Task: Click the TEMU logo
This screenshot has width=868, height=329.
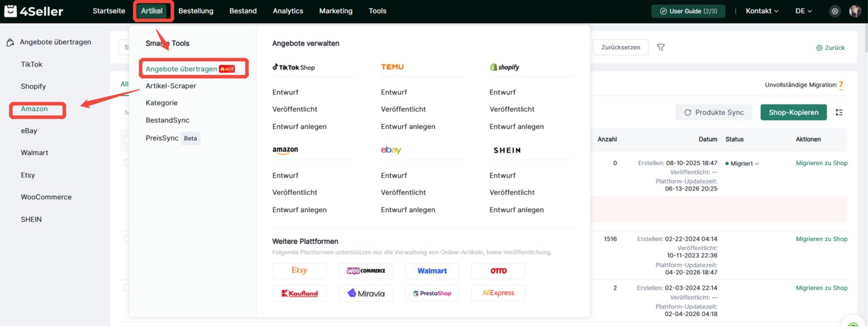Action: (392, 67)
